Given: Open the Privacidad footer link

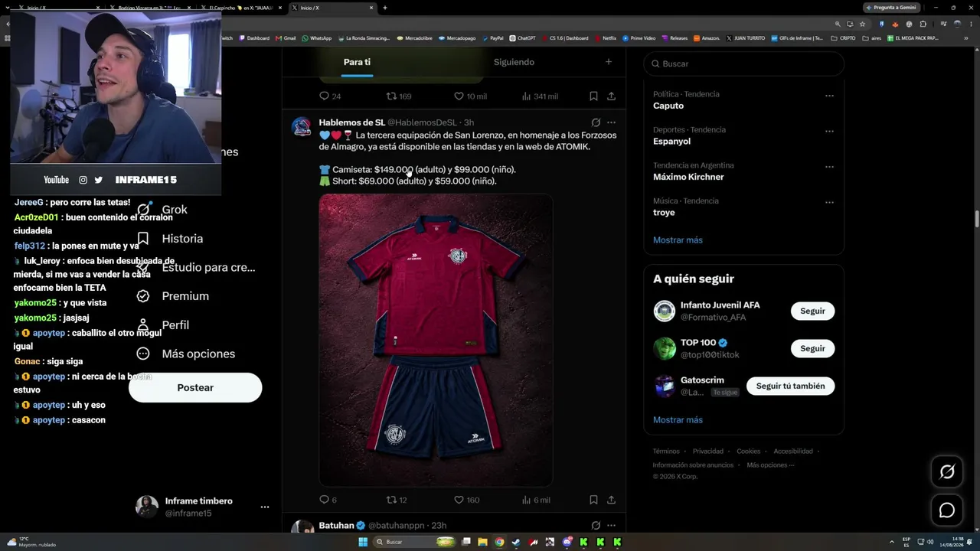Looking at the screenshot, I should 708,452.
